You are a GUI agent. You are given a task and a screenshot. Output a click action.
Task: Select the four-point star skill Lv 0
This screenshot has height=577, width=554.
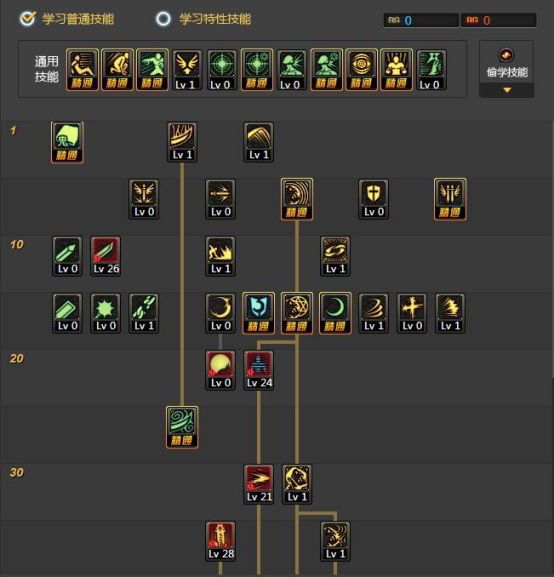coord(412,313)
